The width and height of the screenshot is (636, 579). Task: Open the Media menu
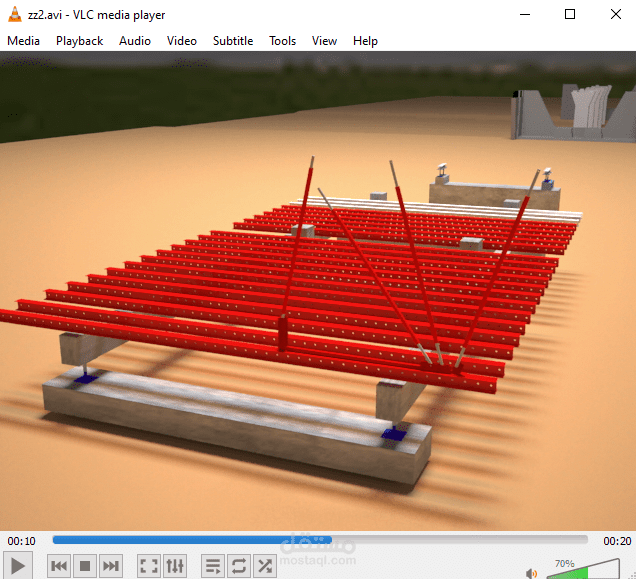[24, 41]
